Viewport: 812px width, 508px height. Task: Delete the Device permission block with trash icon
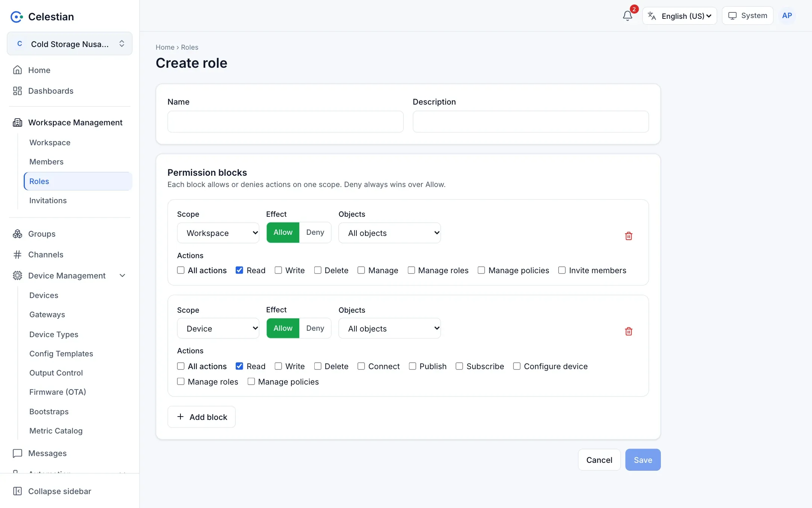(x=629, y=332)
